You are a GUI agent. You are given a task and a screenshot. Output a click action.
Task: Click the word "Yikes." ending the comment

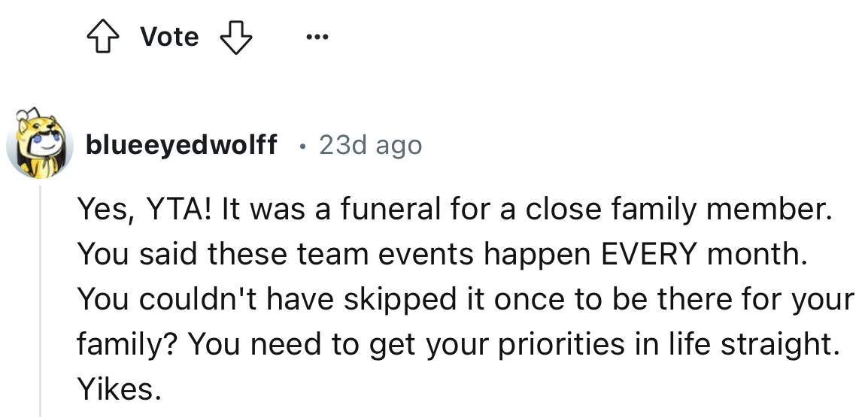pyautogui.click(x=119, y=388)
